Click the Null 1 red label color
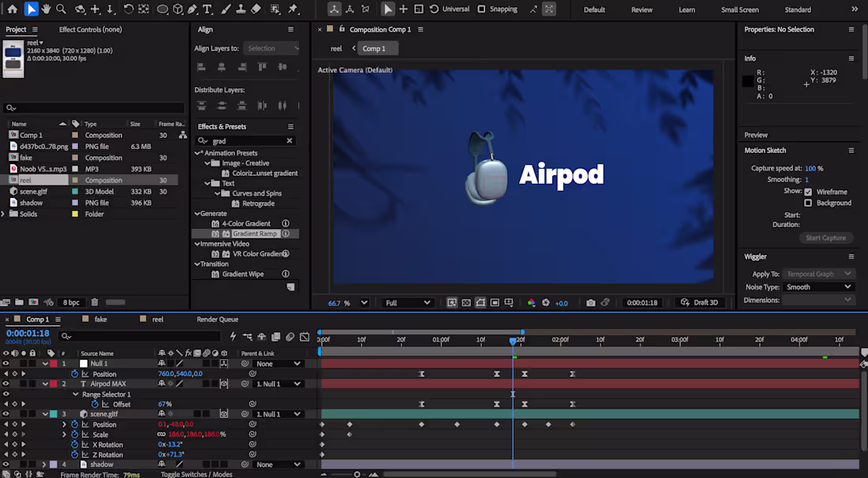Screen dimensions: 868x478 tap(53, 364)
